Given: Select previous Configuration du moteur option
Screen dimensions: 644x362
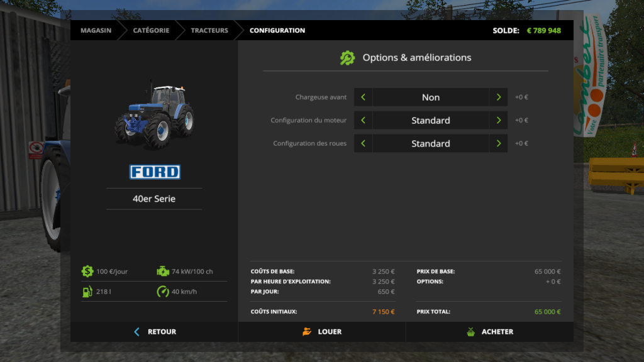Looking at the screenshot, I should (x=363, y=120).
